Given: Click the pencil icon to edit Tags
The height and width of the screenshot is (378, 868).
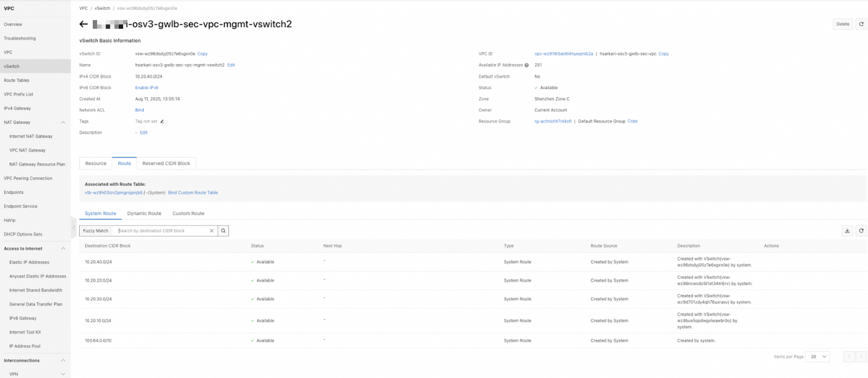Looking at the screenshot, I should [x=162, y=121].
